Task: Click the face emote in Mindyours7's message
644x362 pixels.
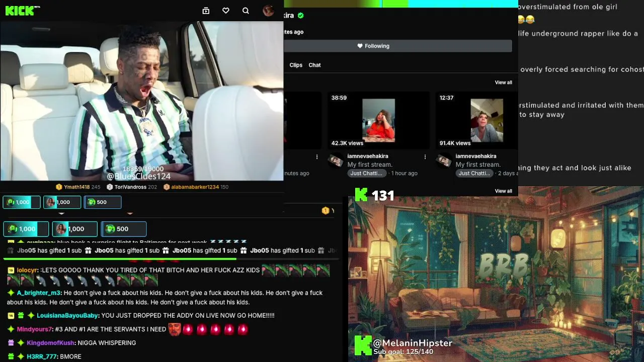Action: coord(175,329)
